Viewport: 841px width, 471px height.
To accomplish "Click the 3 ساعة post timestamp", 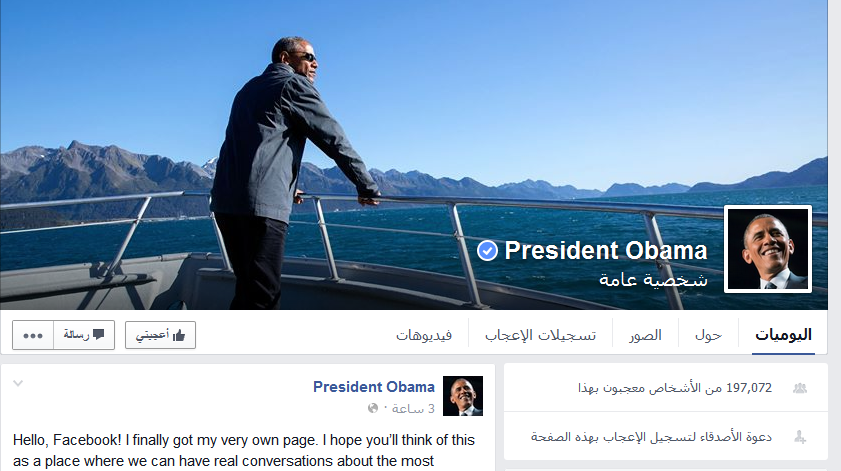I will (413, 409).
